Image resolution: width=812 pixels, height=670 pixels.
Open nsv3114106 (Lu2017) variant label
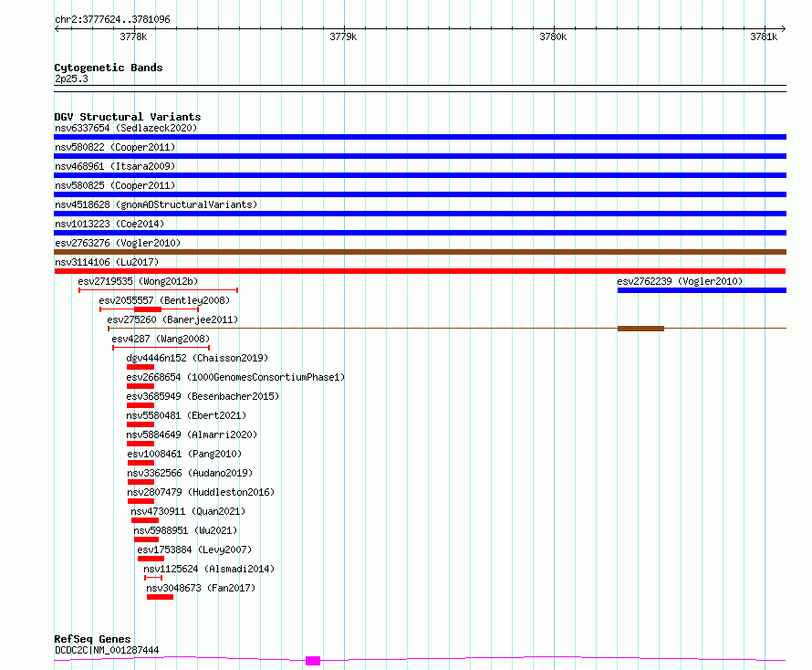click(x=107, y=262)
